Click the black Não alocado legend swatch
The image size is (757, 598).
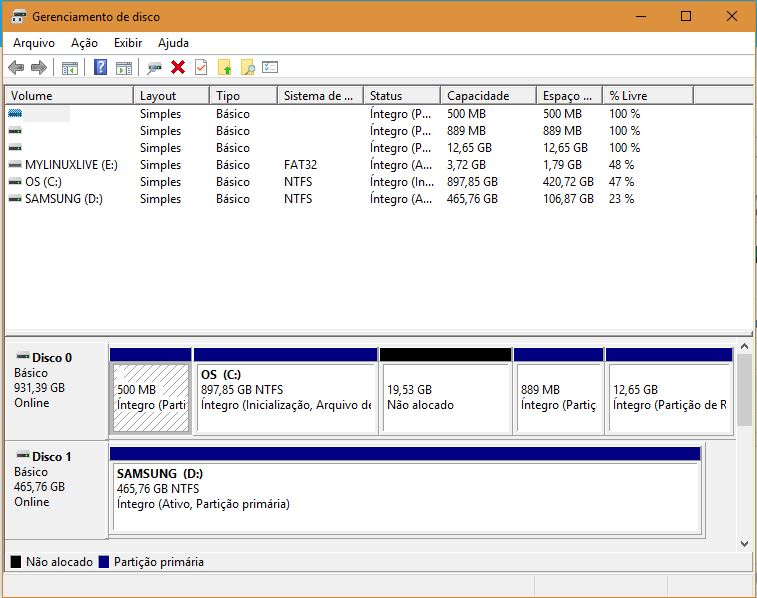click(x=16, y=562)
